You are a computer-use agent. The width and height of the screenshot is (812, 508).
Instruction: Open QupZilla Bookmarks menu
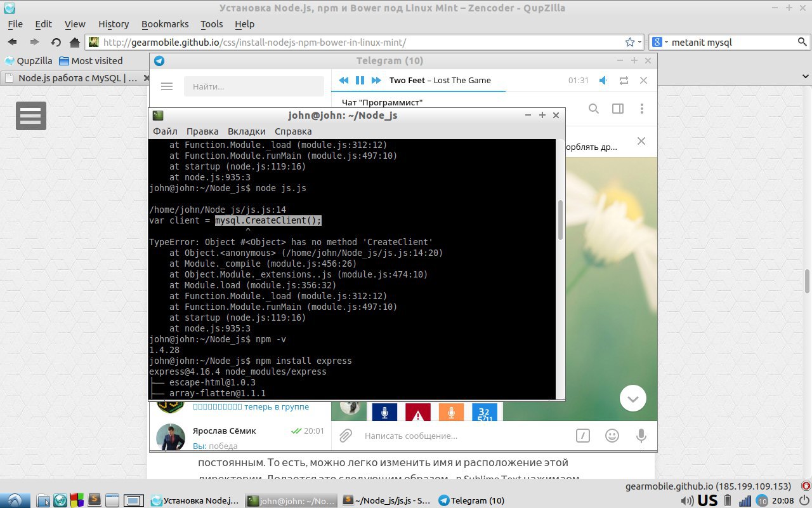(x=165, y=24)
